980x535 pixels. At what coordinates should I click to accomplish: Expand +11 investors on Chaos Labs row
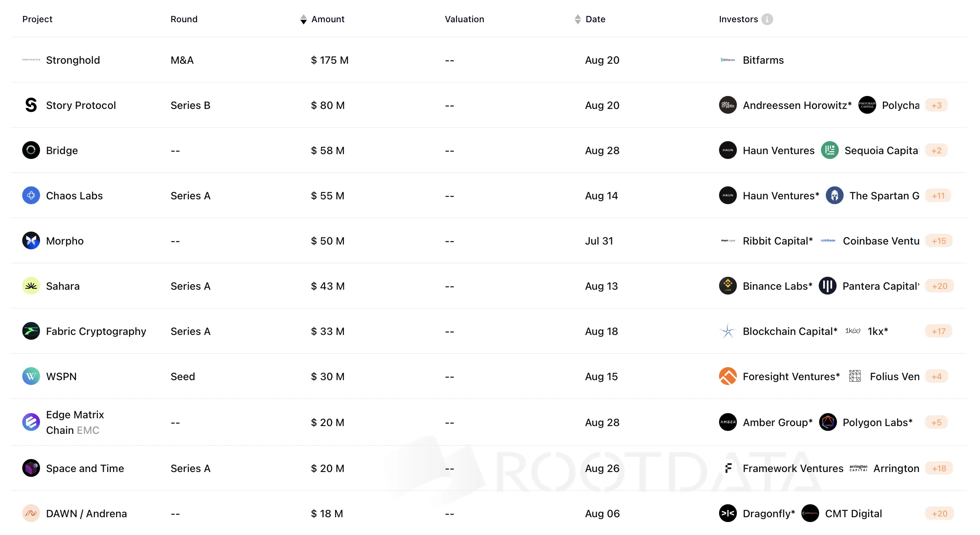click(x=938, y=196)
